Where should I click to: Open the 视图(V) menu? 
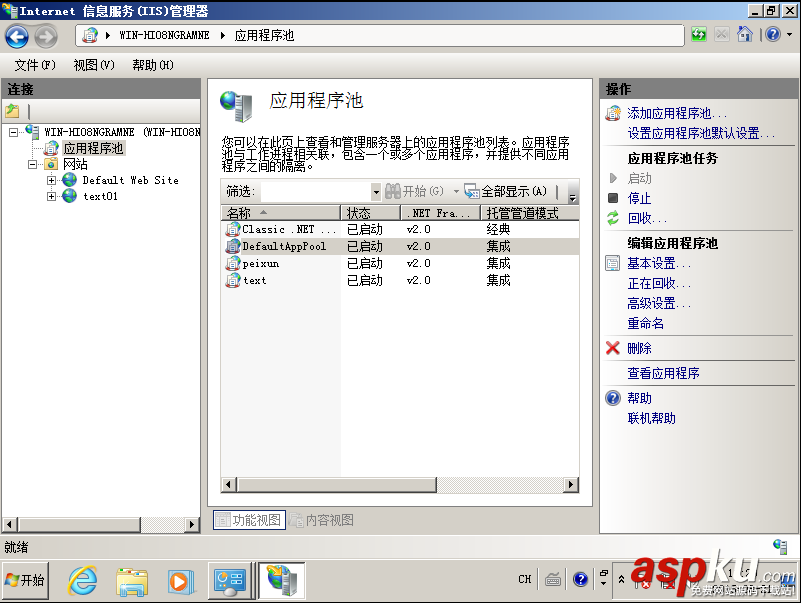[x=93, y=65]
